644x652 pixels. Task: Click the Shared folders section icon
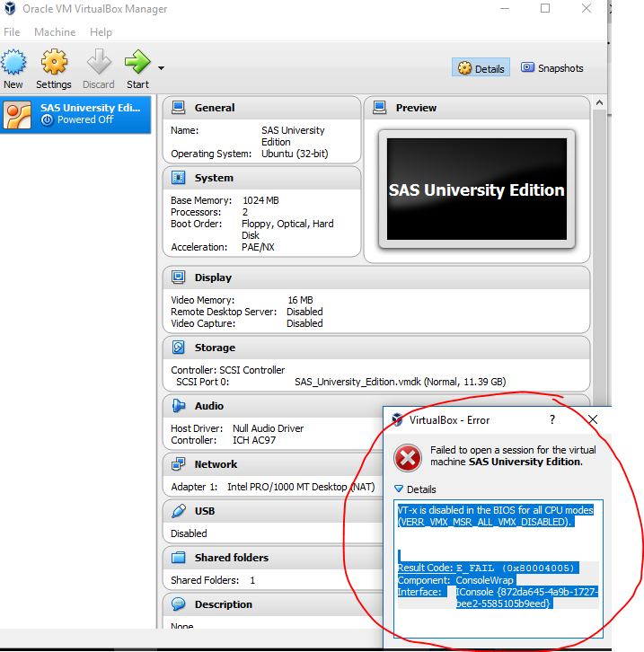click(x=179, y=557)
